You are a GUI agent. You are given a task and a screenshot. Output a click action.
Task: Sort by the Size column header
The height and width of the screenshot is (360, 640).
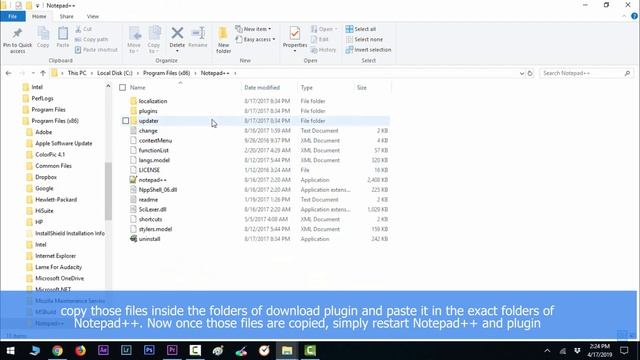362,87
